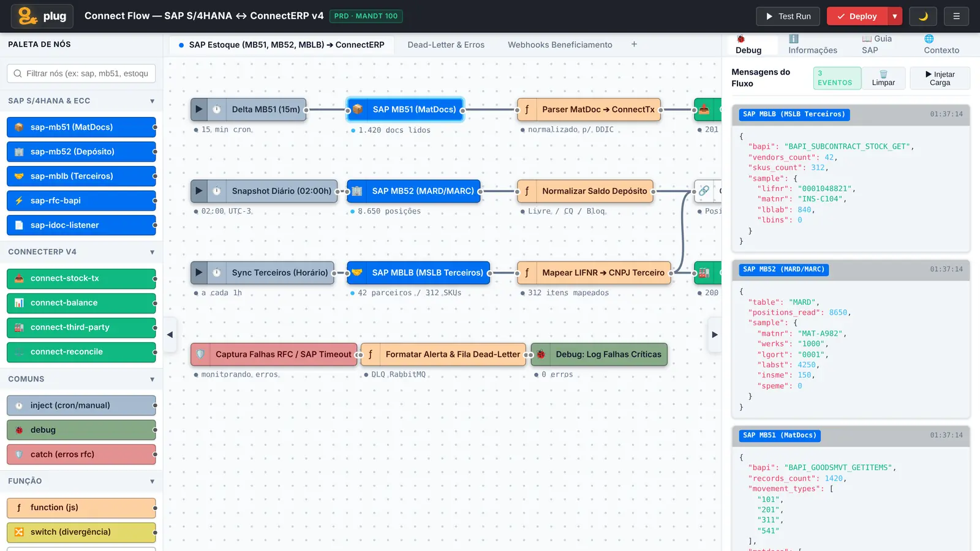Select the switch (divergência) palette node
Viewport: 980px width, 551px height.
click(x=81, y=532)
